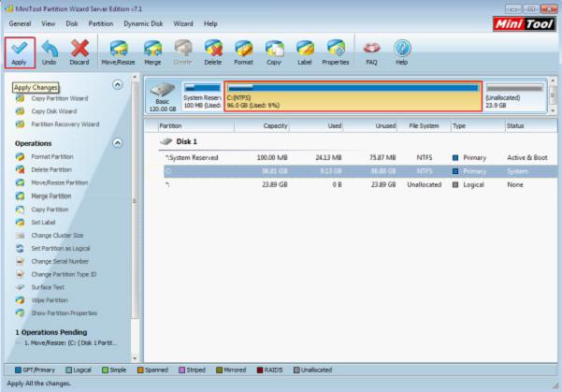Choose Change Partition Type ID
This screenshot has height=392, width=562.
[x=56, y=274]
